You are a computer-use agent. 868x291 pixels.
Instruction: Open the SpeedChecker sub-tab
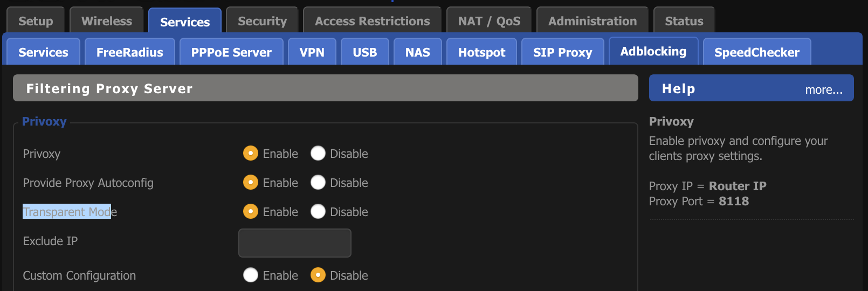pos(756,52)
